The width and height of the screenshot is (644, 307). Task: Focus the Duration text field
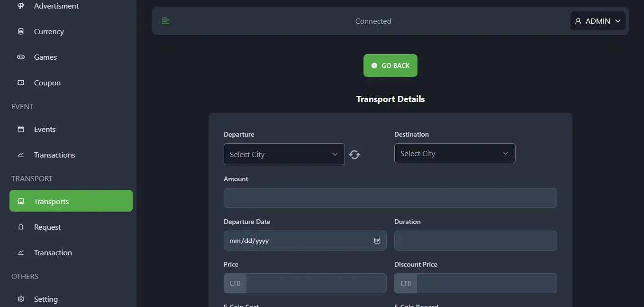475,241
